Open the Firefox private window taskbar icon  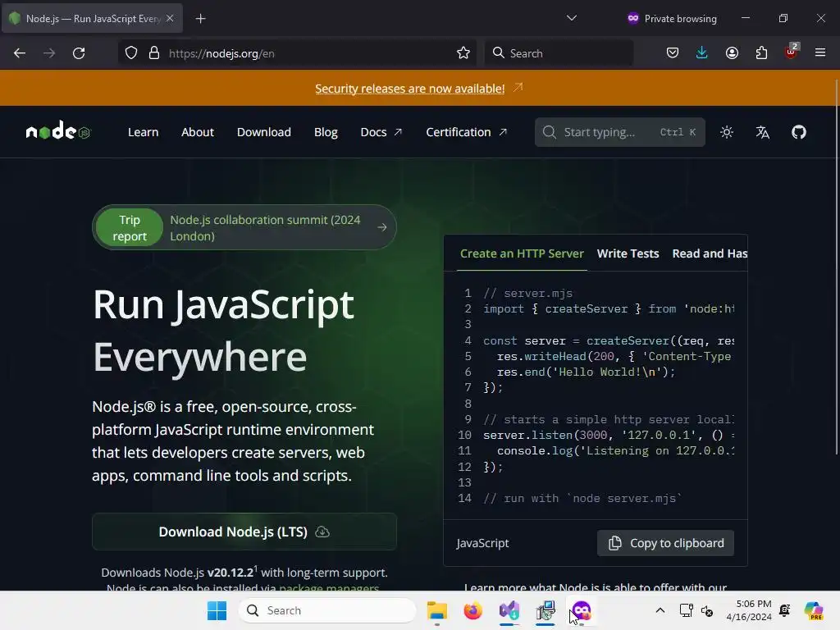582,610
